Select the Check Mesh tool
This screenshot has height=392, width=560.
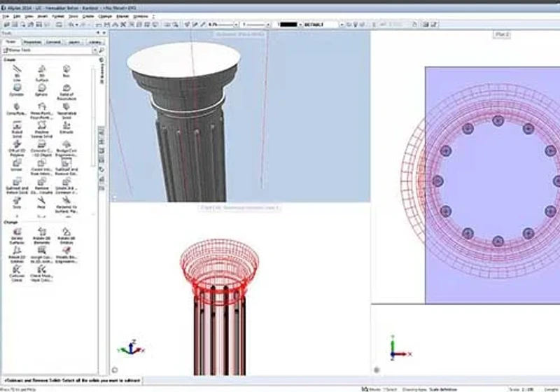[42, 273]
